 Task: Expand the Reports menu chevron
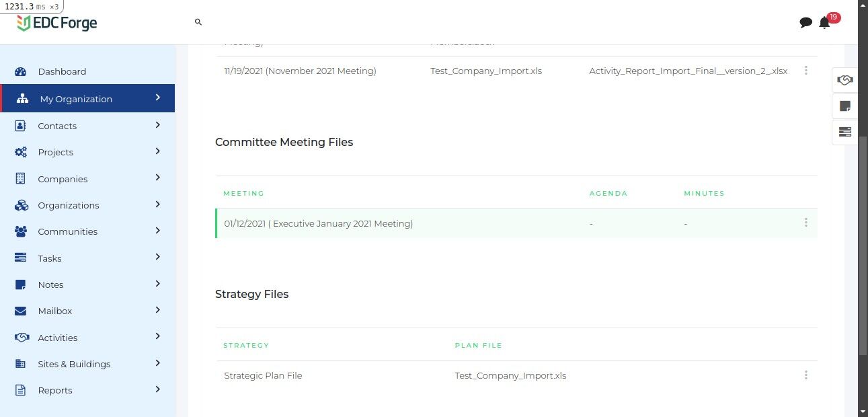tap(158, 389)
